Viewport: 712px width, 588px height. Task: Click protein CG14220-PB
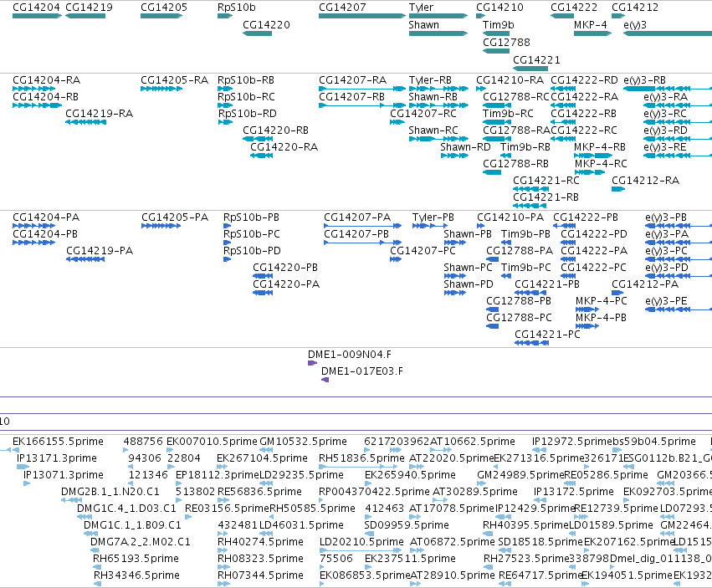click(285, 268)
